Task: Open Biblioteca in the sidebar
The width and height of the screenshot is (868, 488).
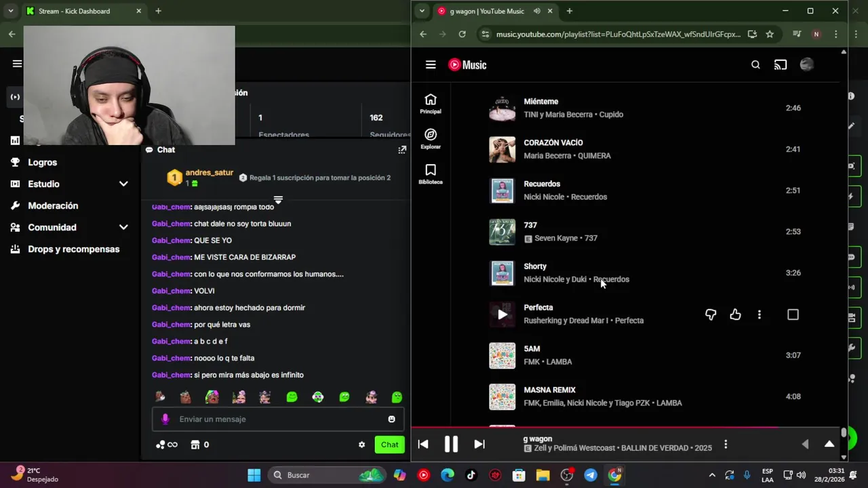Action: tap(431, 174)
